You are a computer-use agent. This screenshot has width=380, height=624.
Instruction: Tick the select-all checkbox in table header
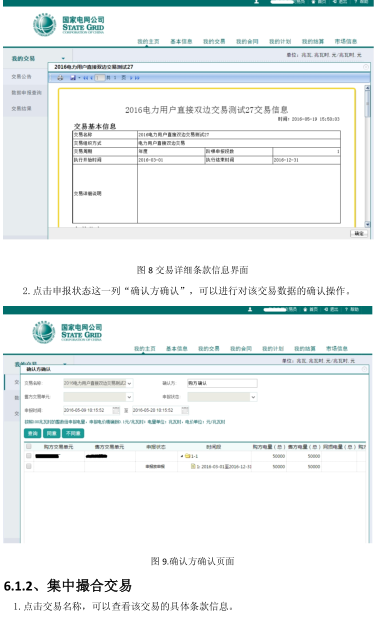tap(29, 447)
